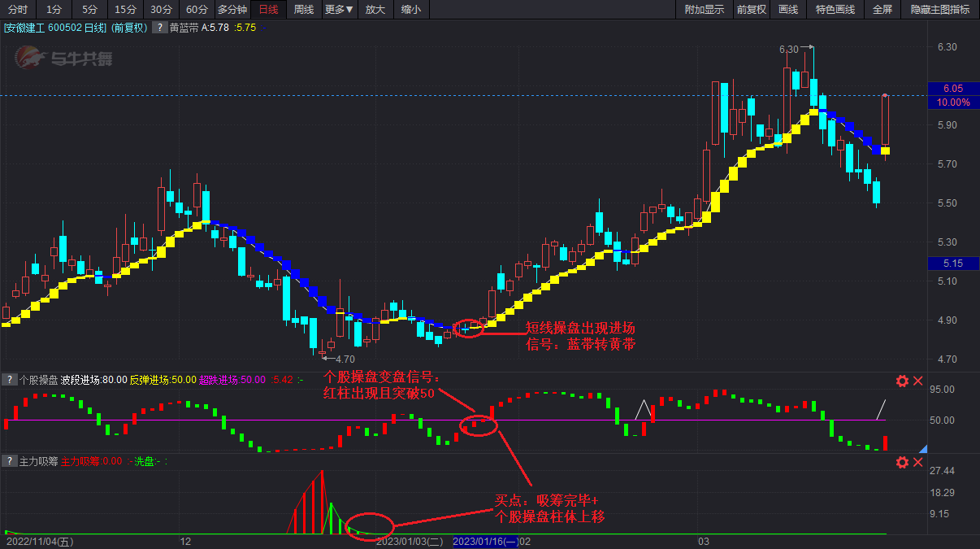This screenshot has width=980, height=549.
Task: Open help icon beside 黄蓝带 indicator
Action: pos(161,28)
